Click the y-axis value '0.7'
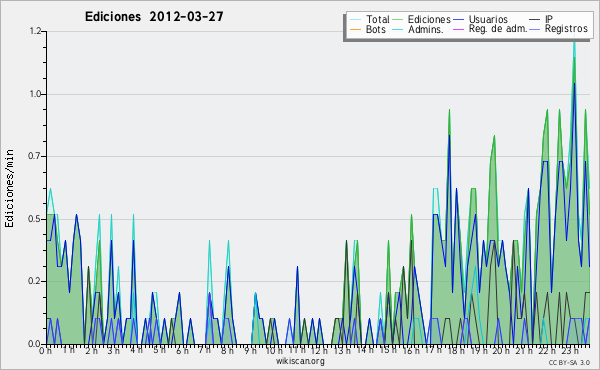600x370 pixels. pyautogui.click(x=35, y=156)
